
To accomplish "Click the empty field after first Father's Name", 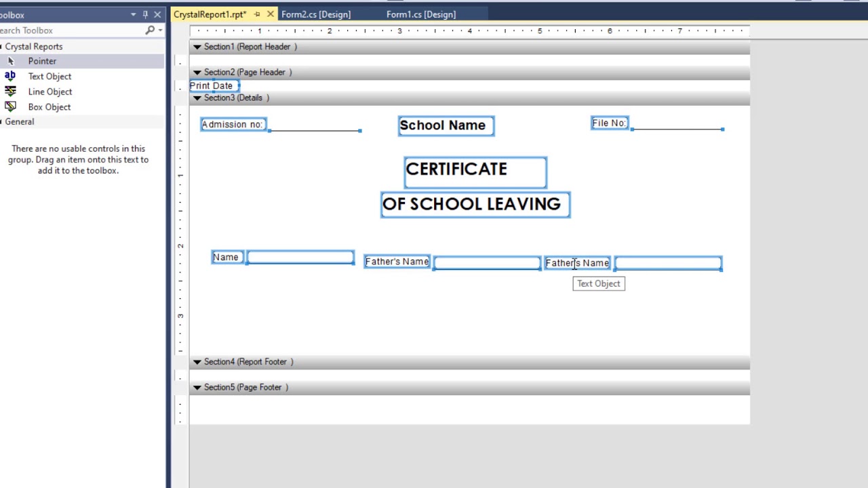I will coord(487,263).
